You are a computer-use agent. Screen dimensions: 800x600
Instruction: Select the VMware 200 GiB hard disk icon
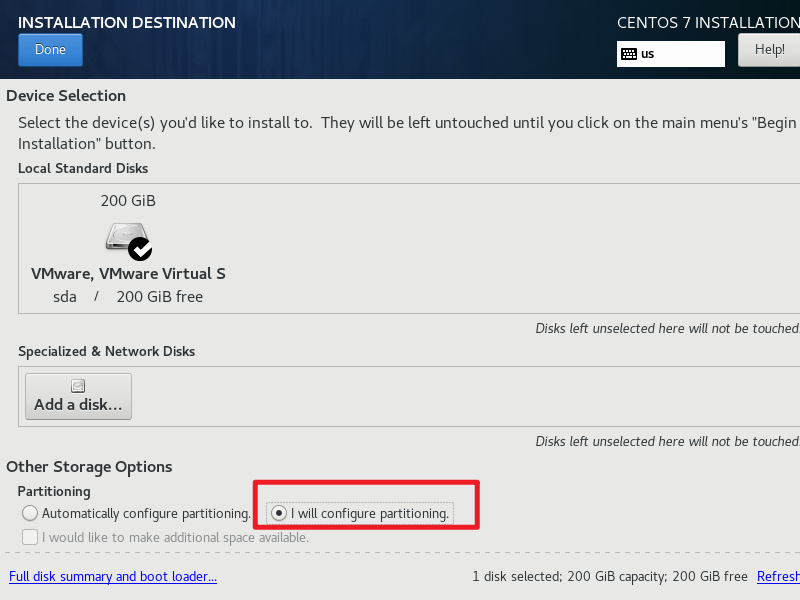(x=127, y=238)
